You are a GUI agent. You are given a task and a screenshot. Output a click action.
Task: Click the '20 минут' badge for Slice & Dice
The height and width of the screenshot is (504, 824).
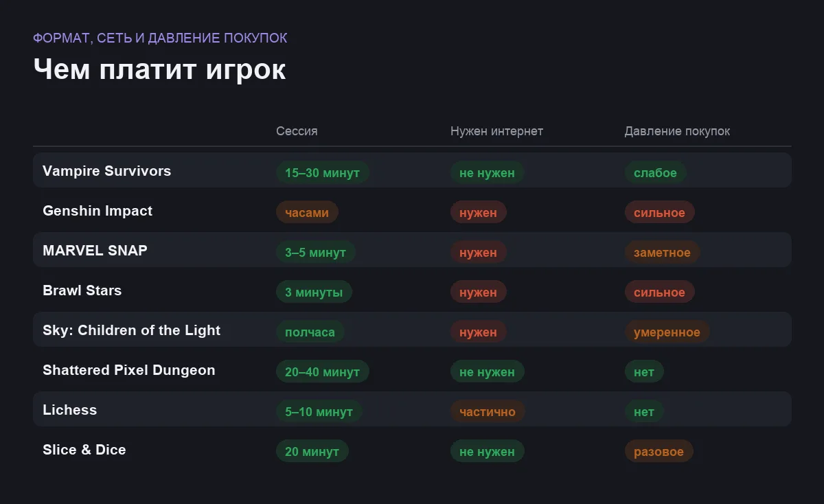[312, 451]
